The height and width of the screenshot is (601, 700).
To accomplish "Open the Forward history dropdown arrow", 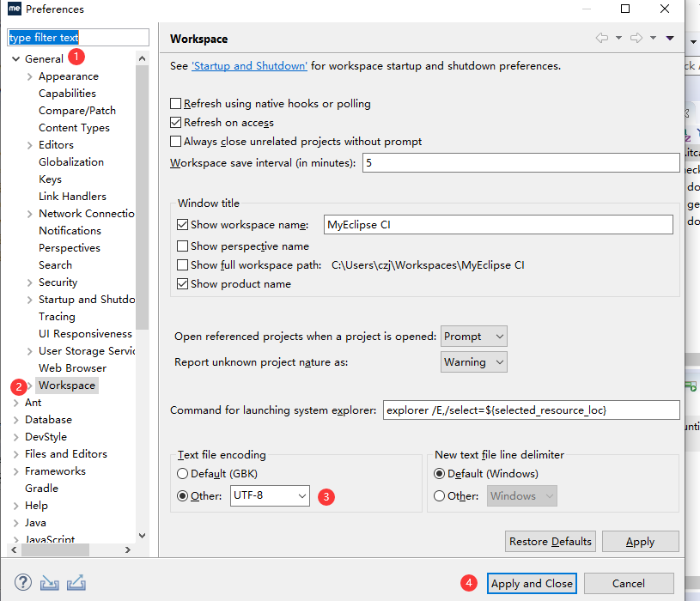I will pos(653,38).
